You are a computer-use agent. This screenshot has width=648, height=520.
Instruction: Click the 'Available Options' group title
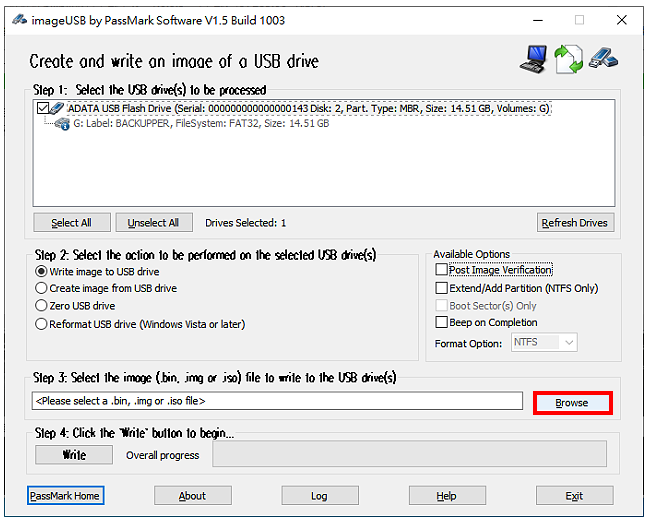tap(472, 254)
